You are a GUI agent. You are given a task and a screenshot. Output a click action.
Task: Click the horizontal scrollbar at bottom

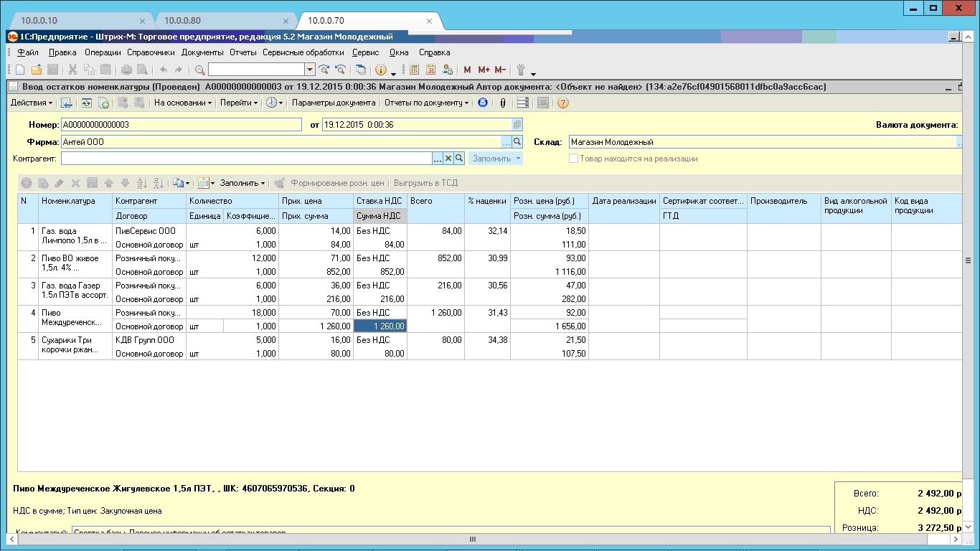coord(472,540)
